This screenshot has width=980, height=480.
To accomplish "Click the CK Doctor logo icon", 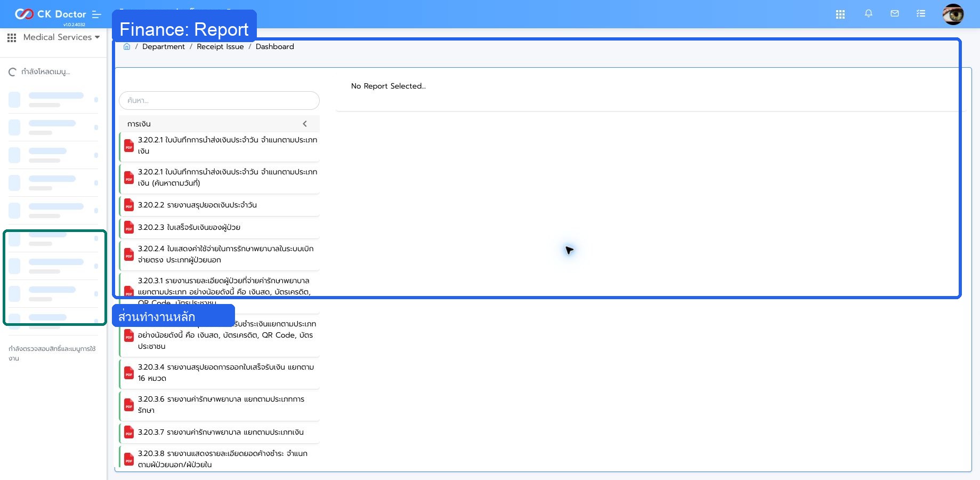I will point(24,14).
